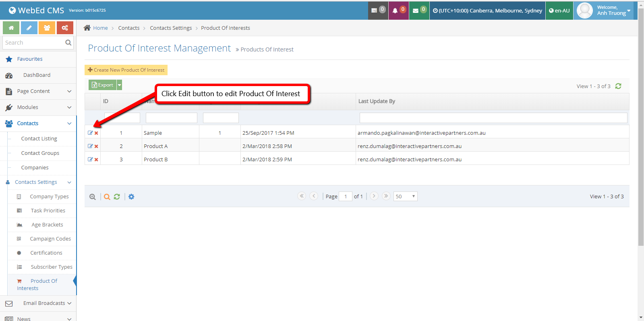Open Contact Listing in sidebar
644x321 pixels.
[39, 139]
